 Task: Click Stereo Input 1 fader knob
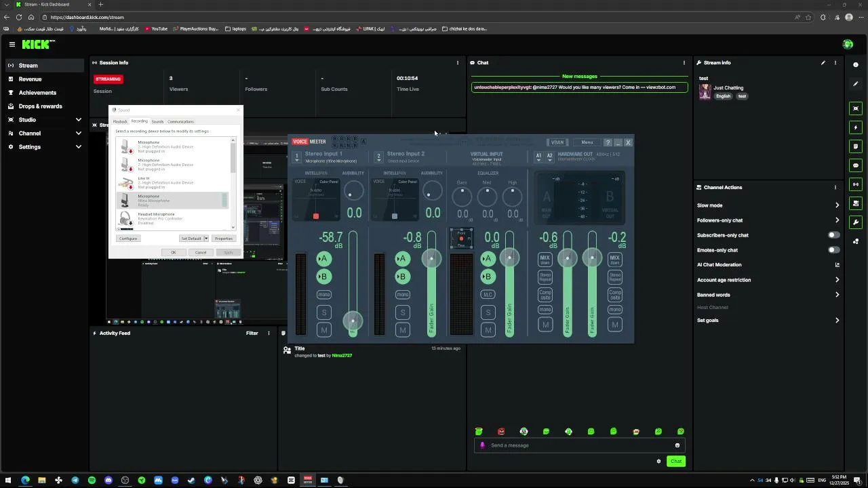353,320
